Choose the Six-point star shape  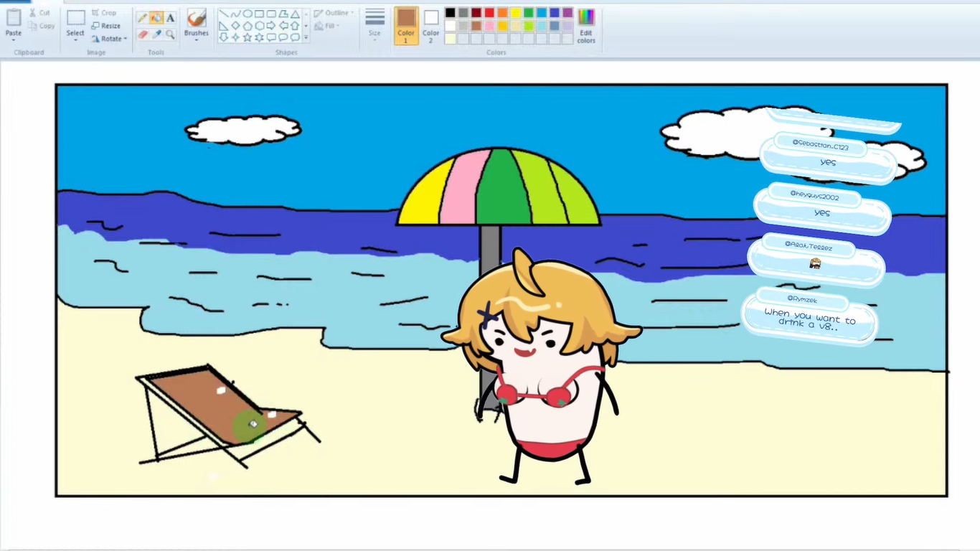259,37
